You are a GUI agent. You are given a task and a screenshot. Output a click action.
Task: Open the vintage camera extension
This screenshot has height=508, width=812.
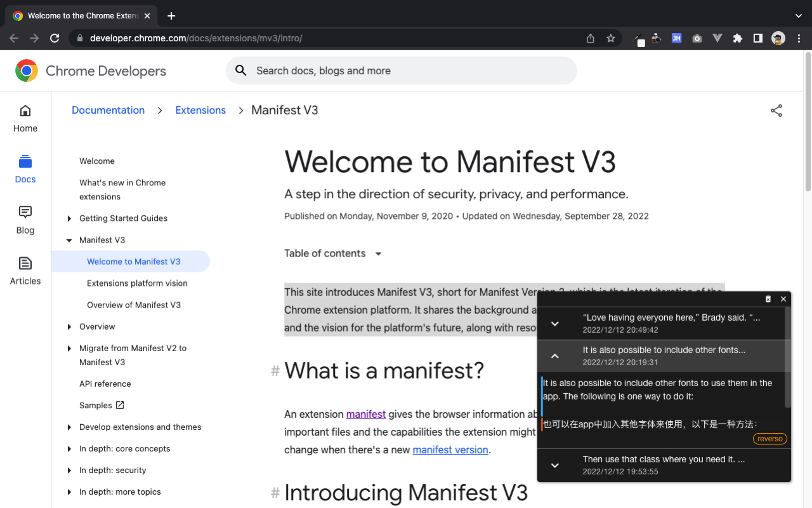[x=657, y=38]
